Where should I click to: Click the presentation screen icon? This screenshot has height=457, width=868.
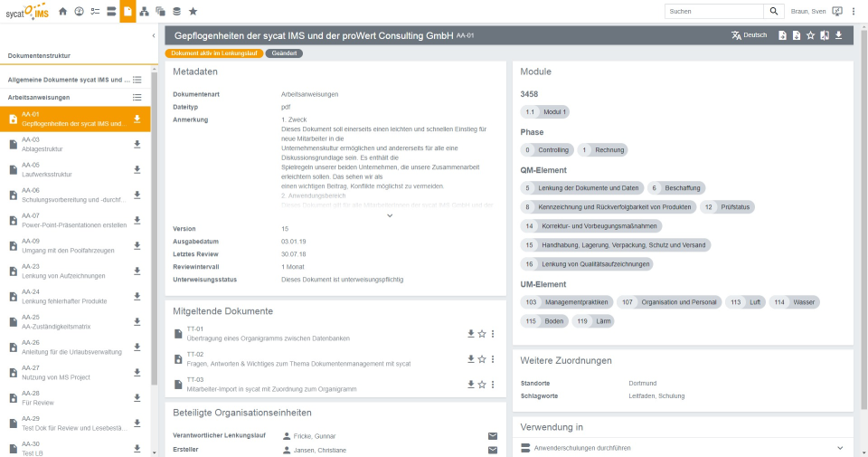[x=837, y=11]
